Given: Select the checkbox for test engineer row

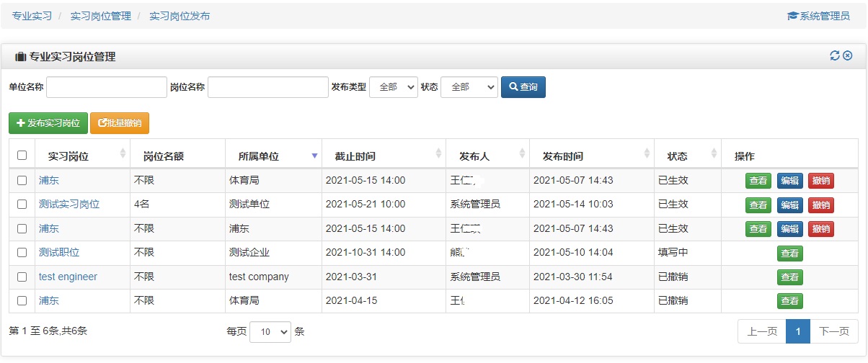Looking at the screenshot, I should pos(22,277).
